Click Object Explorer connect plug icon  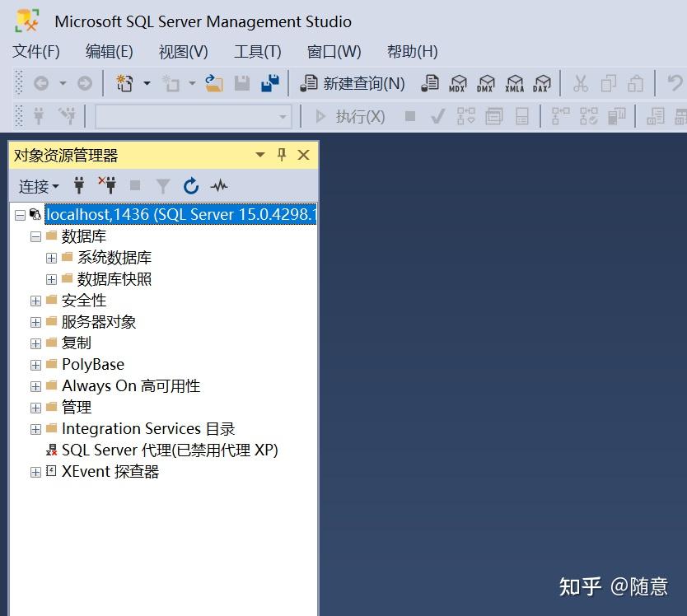coord(79,186)
